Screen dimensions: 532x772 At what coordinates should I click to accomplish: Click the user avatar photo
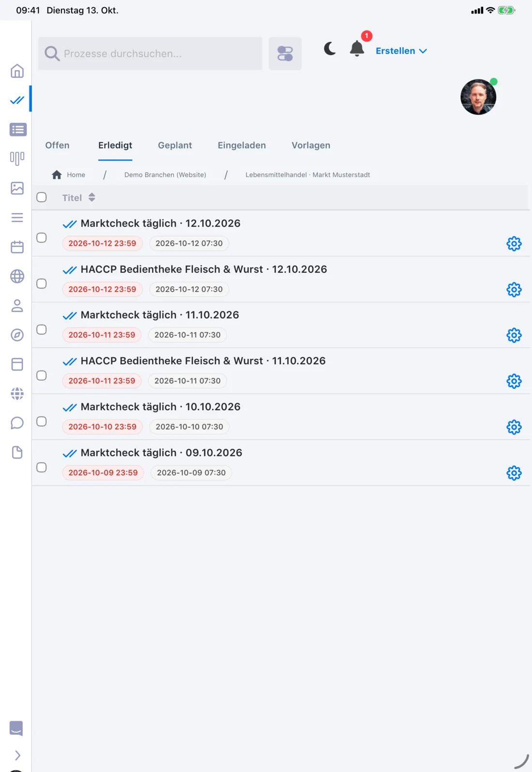coord(478,97)
